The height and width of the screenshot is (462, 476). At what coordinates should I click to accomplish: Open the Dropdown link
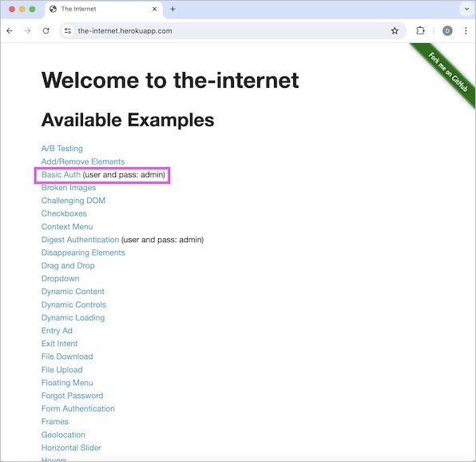tap(60, 278)
